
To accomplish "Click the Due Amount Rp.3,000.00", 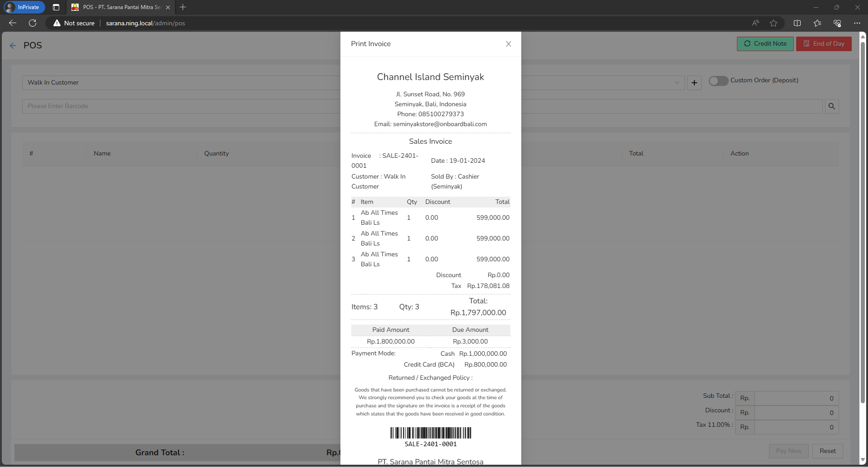I will point(470,342).
